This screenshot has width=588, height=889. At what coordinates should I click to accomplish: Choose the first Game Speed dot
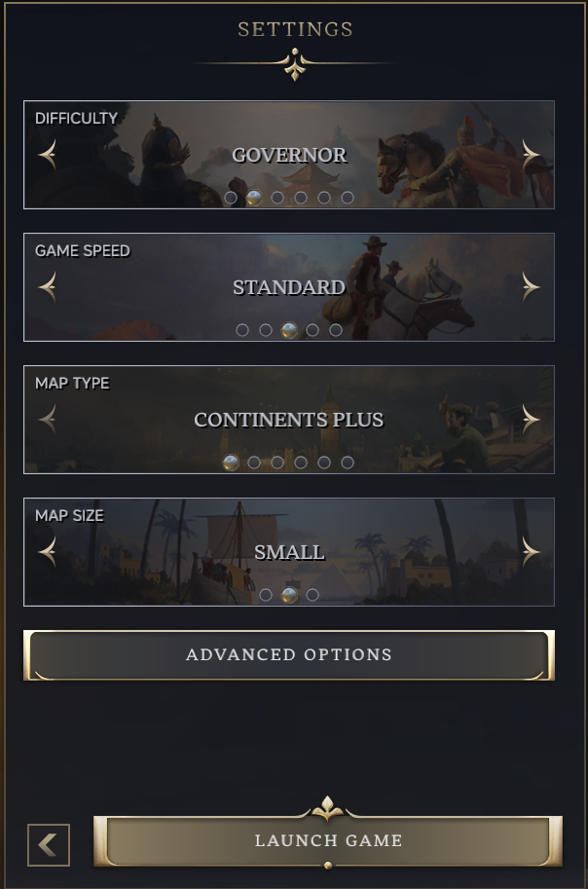pyautogui.click(x=242, y=330)
